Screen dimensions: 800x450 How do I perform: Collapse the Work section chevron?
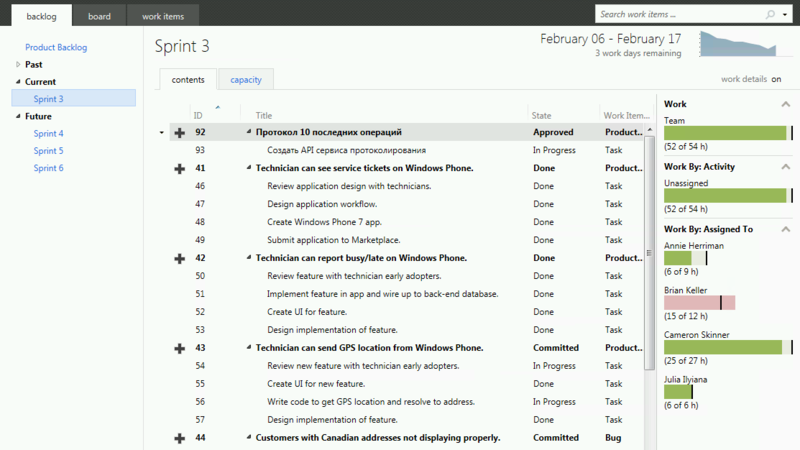click(786, 104)
